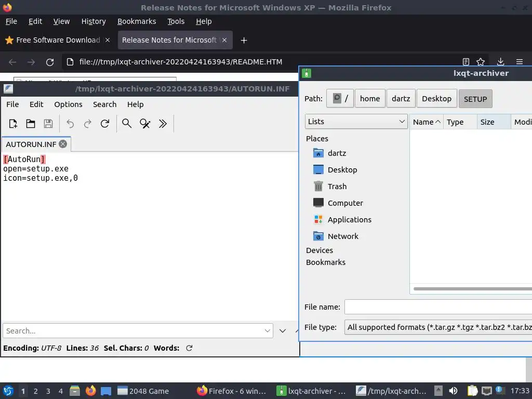Toggle Firefox reader view icon

(x=466, y=62)
